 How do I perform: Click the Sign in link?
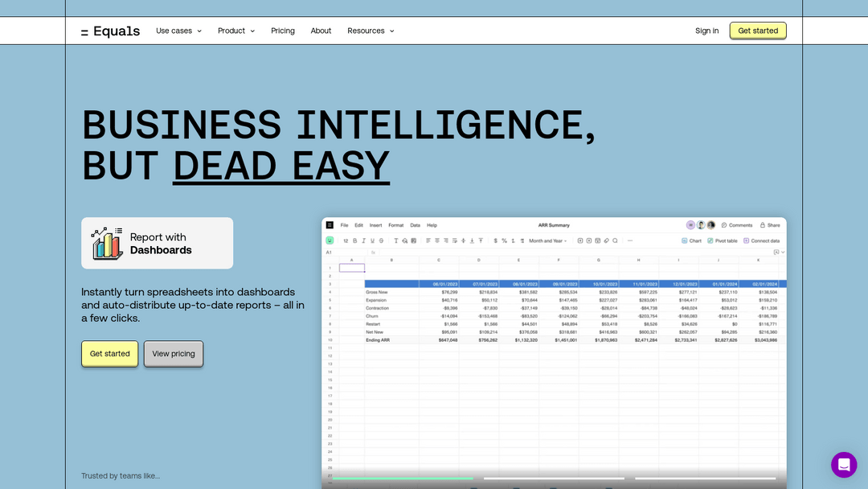pyautogui.click(x=707, y=31)
